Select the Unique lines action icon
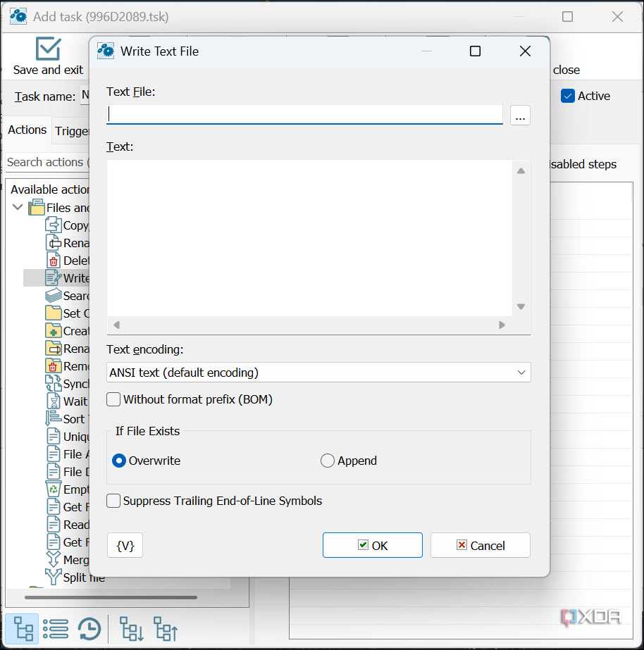The height and width of the screenshot is (650, 644). click(54, 437)
